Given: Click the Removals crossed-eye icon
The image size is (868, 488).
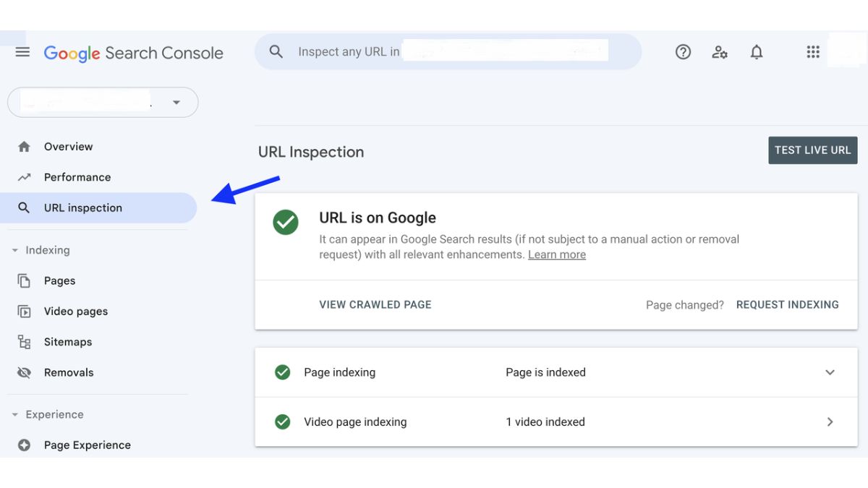Looking at the screenshot, I should pos(24,372).
